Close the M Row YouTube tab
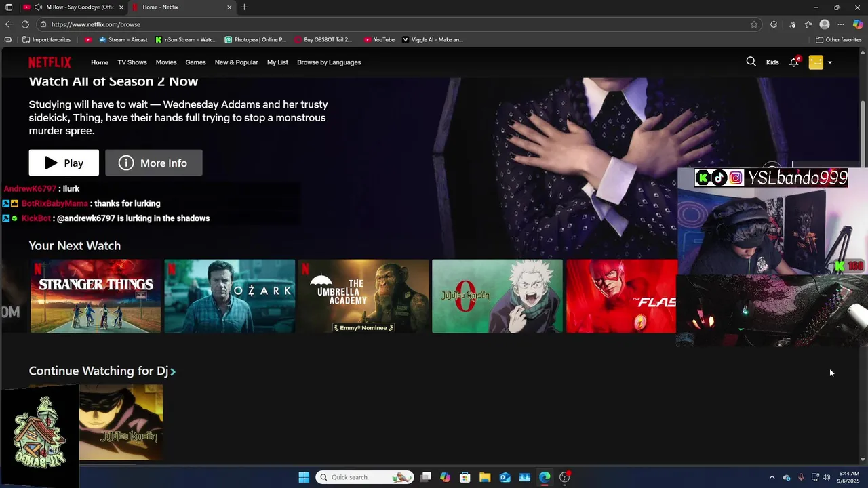This screenshot has width=868, height=488. coord(121,7)
